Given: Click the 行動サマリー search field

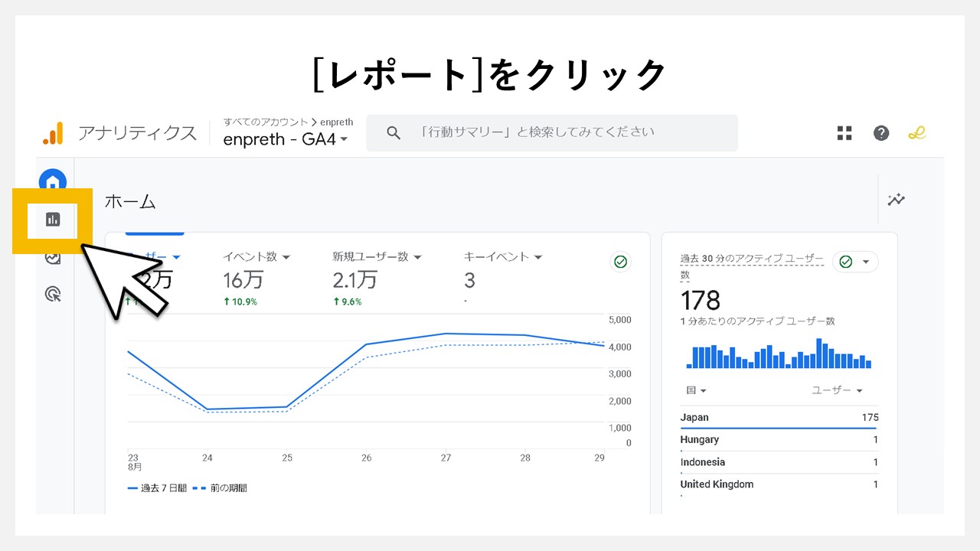Looking at the screenshot, I should tap(551, 132).
